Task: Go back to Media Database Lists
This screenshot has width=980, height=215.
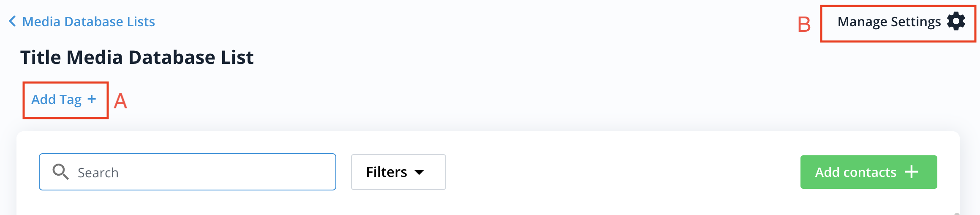Action: coord(88,21)
